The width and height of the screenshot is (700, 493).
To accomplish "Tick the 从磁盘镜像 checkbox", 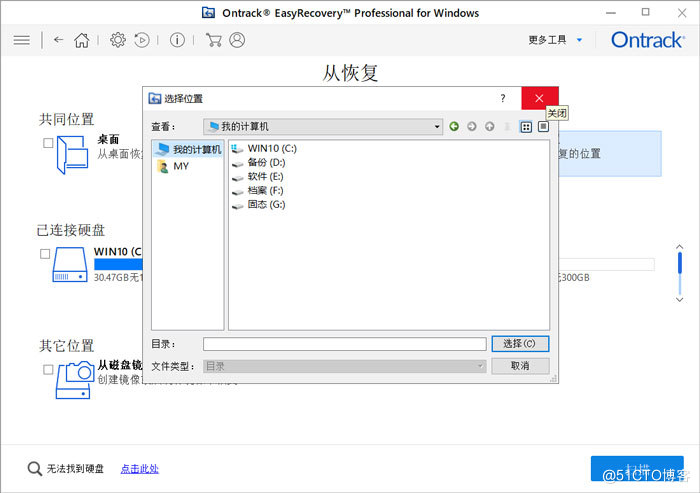I will [x=48, y=369].
